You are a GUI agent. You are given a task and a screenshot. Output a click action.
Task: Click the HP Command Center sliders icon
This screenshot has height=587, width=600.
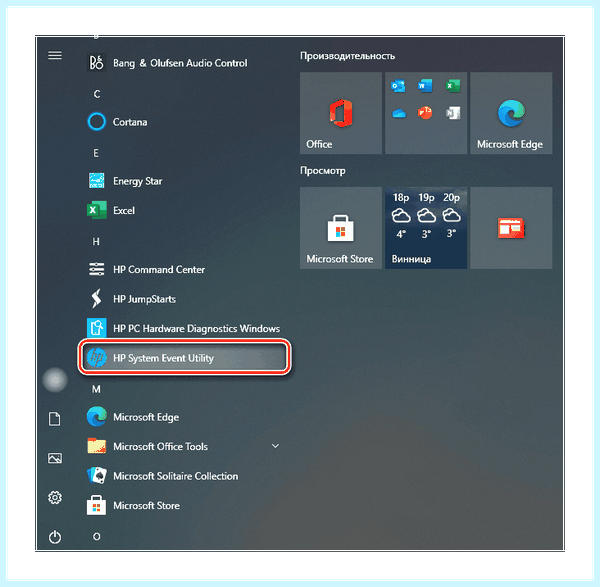point(96,269)
